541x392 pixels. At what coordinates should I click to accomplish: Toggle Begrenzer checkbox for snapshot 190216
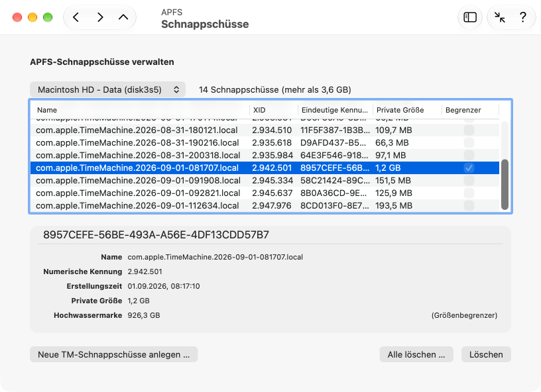click(469, 142)
